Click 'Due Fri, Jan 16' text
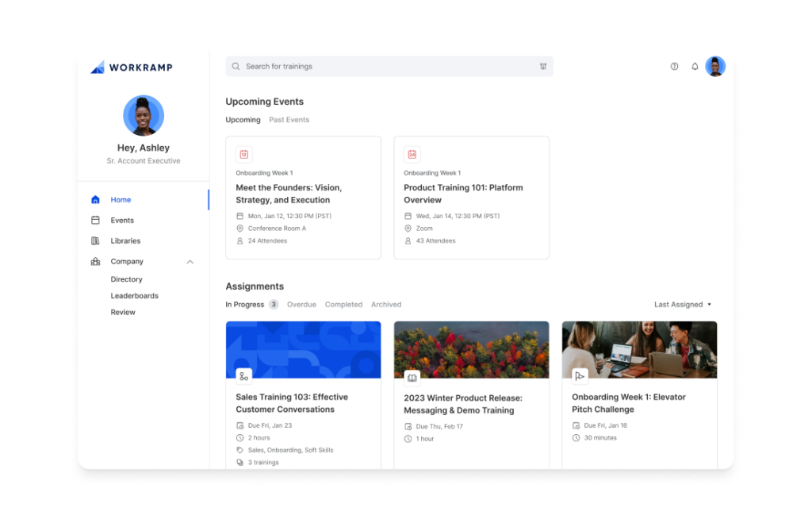 click(605, 425)
